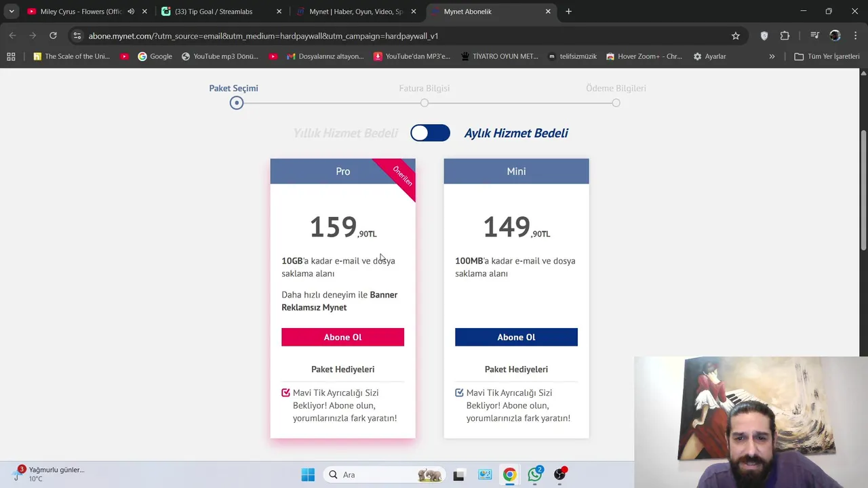Viewport: 868px width, 488px height.
Task: View site information icon in address bar
Action: [x=77, y=36]
